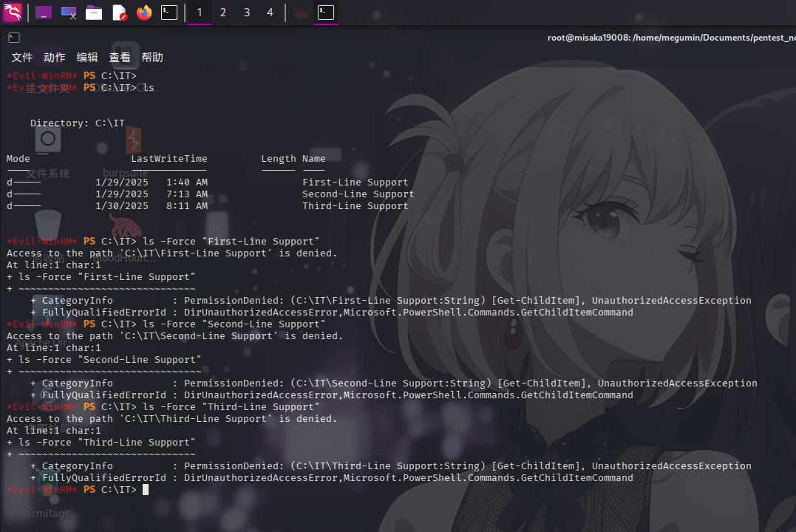Open the 查看 menu
Viewport: 796px width, 532px height.
(x=120, y=58)
